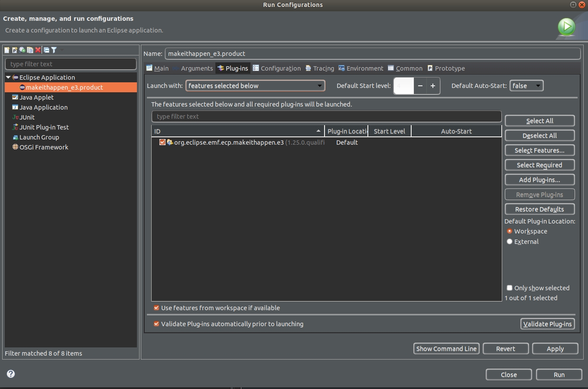Click the Default location cell
This screenshot has height=389, width=588.
pos(347,142)
